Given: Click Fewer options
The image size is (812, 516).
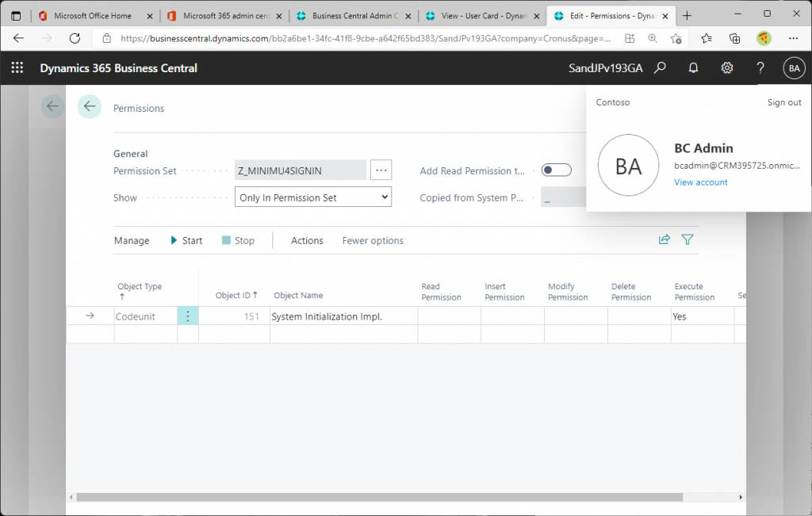Looking at the screenshot, I should point(373,241).
